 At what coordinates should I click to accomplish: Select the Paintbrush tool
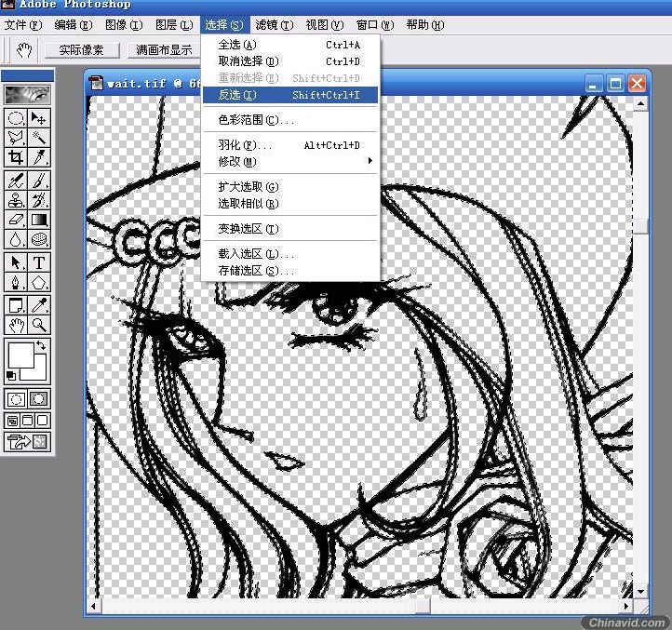39,181
